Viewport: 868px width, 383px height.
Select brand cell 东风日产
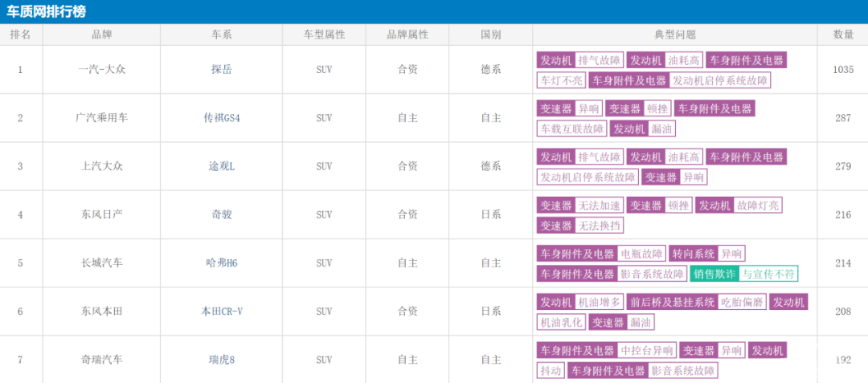[101, 214]
